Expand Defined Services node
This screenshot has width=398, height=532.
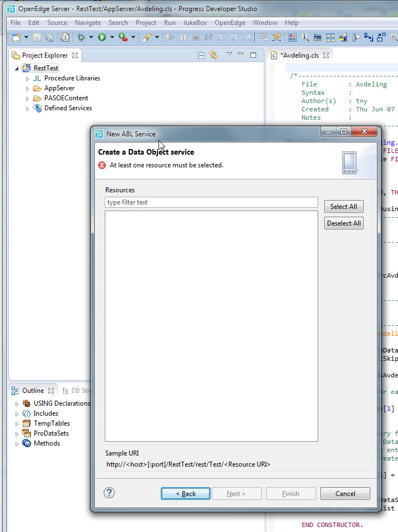pyautogui.click(x=27, y=109)
